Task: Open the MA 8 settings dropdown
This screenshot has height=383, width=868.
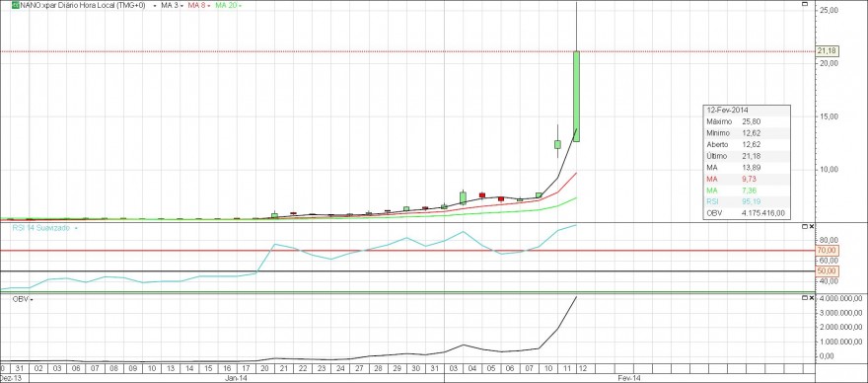Action: pos(208,6)
